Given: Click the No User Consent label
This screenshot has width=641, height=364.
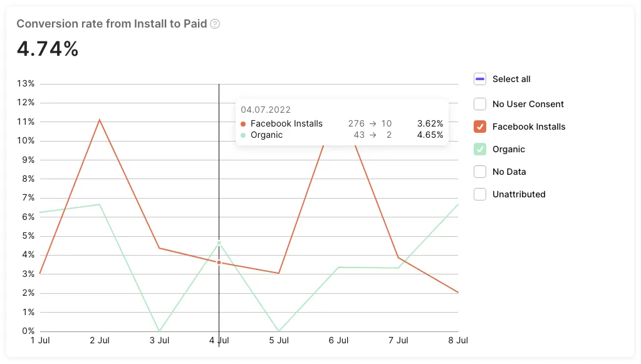Looking at the screenshot, I should pyautogui.click(x=528, y=104).
